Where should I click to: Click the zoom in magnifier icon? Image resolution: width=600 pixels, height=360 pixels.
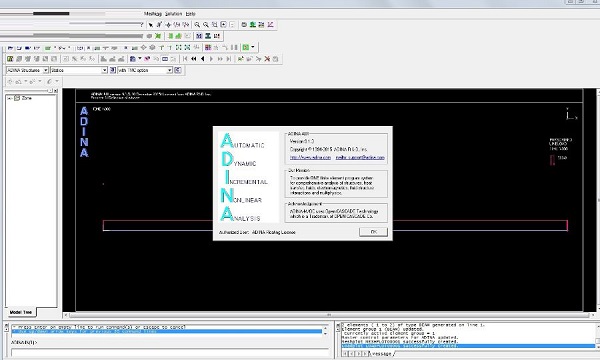click(197, 25)
